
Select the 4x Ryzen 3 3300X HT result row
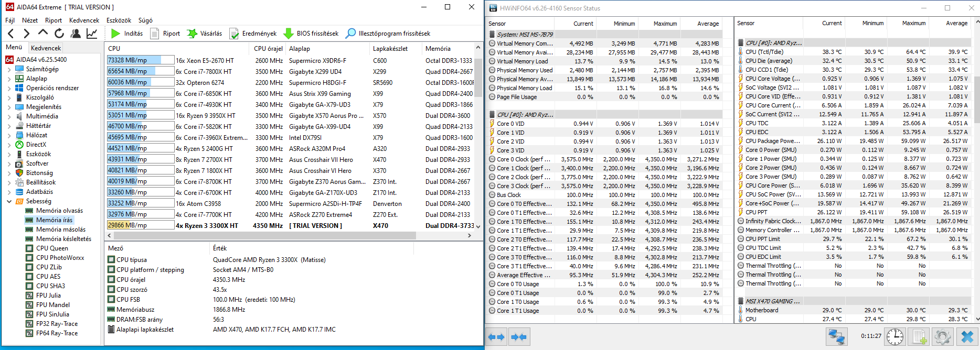290,225
